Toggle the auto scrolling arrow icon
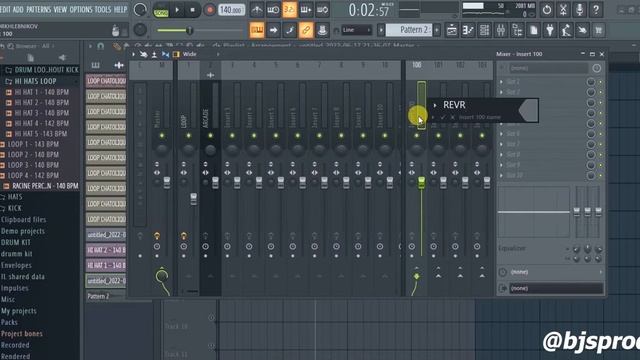 tap(273, 30)
